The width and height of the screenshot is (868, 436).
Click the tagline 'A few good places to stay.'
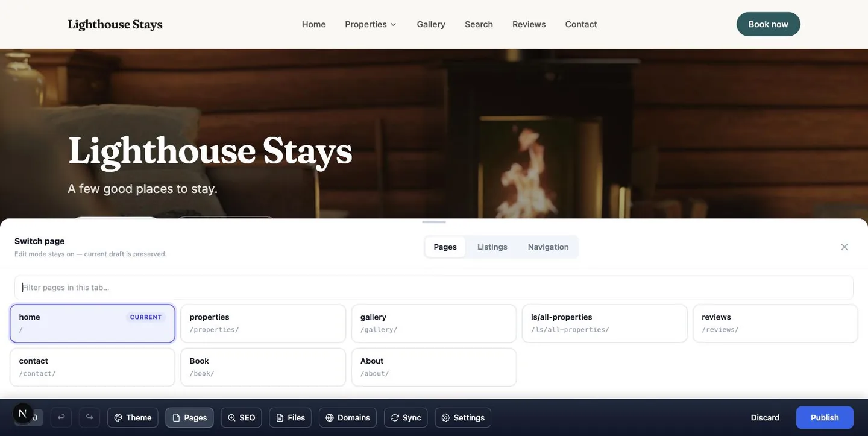pyautogui.click(x=142, y=189)
